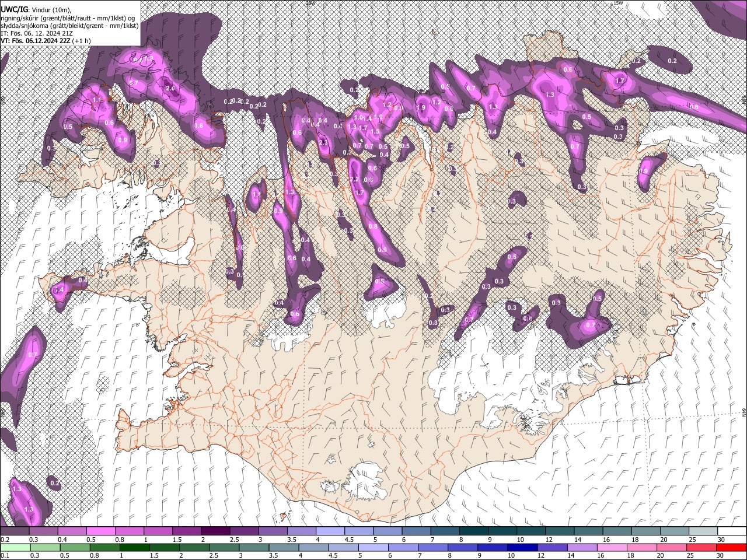Click the '2.2' precipitation value on the map
Image resolution: width=747 pixels, height=560 pixels.
coord(354,180)
